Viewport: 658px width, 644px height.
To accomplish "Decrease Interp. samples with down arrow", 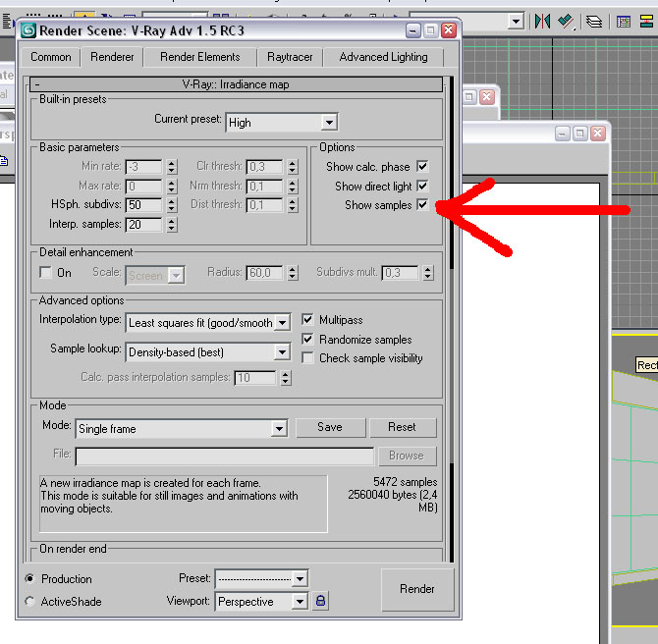I will (171, 229).
